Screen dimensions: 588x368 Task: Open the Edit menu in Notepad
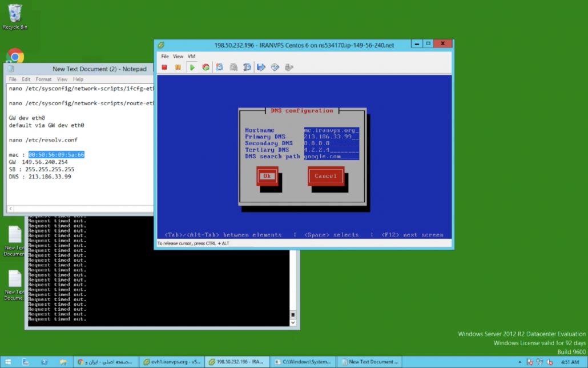coord(27,79)
